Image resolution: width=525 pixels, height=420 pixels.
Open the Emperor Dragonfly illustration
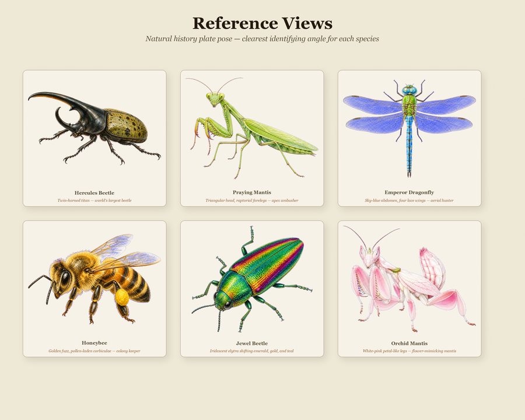409,128
